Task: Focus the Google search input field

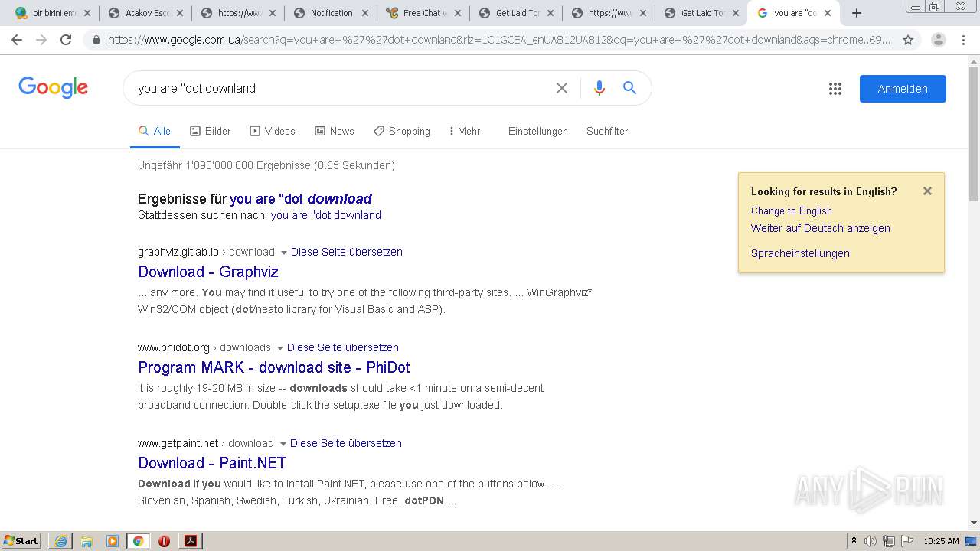Action: coord(341,88)
